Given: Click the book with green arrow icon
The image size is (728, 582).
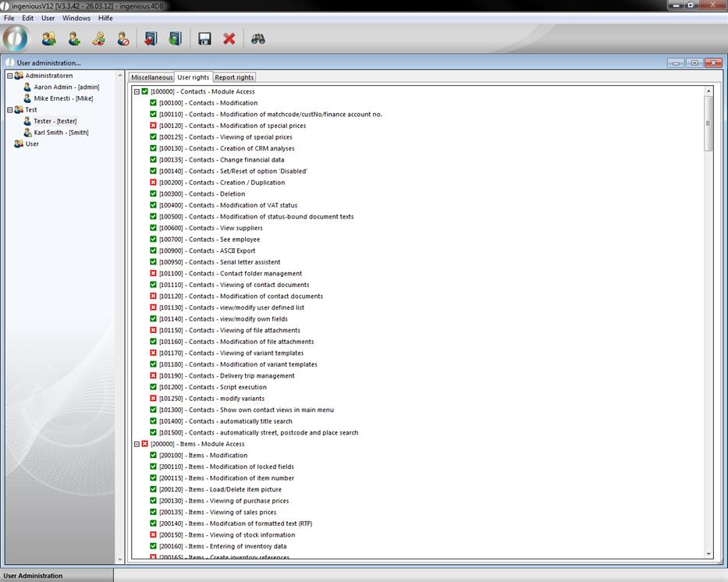Looking at the screenshot, I should pyautogui.click(x=175, y=38).
